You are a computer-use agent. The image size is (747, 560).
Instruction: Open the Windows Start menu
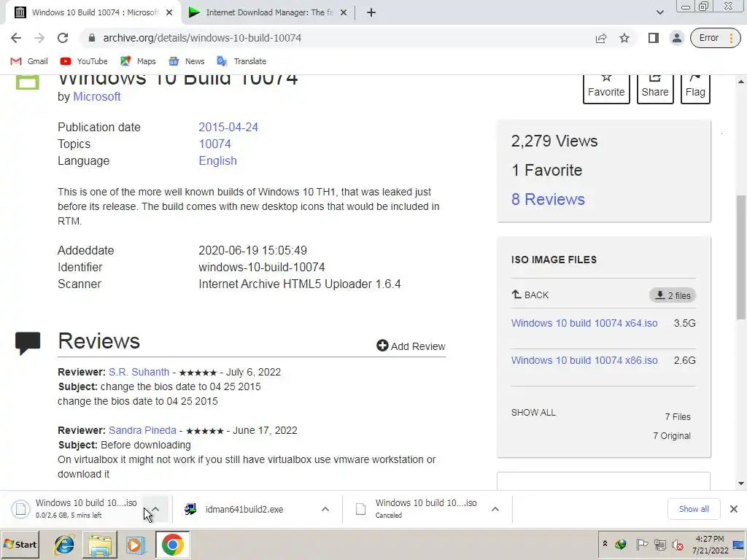pyautogui.click(x=20, y=544)
